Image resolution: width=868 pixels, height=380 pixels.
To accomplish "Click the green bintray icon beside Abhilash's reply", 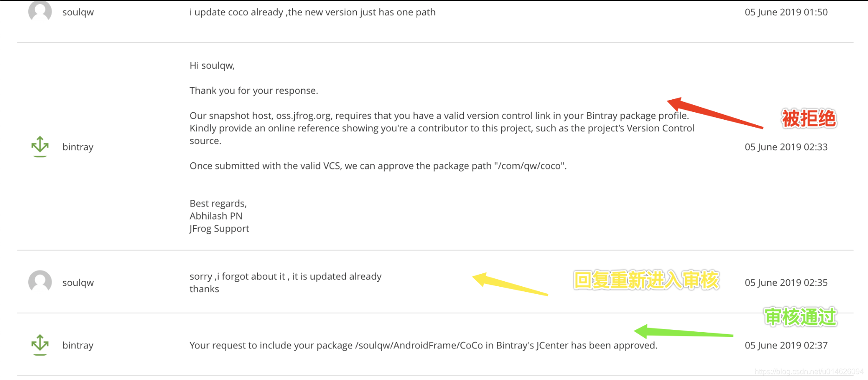I will tap(40, 147).
